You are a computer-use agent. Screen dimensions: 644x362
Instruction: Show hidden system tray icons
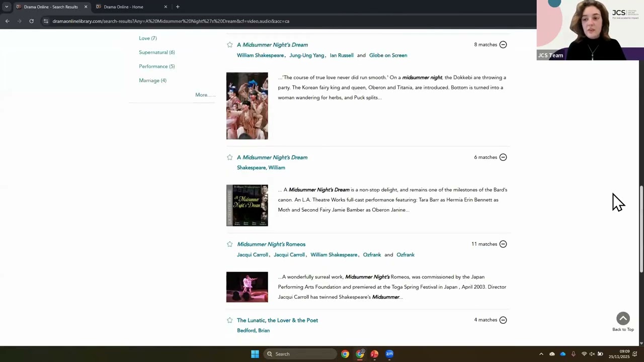point(541,354)
